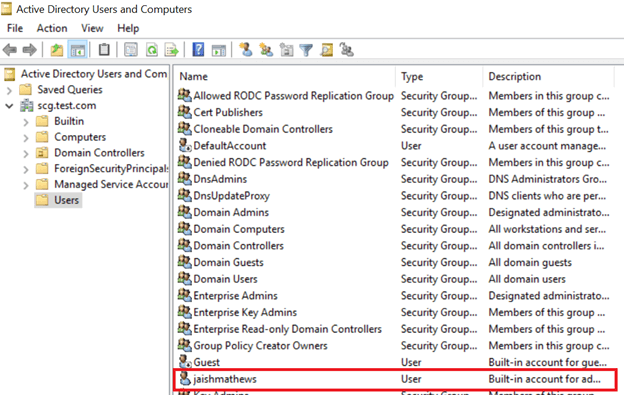Click the Guest account user icon
This screenshot has height=395, width=624.
click(185, 362)
